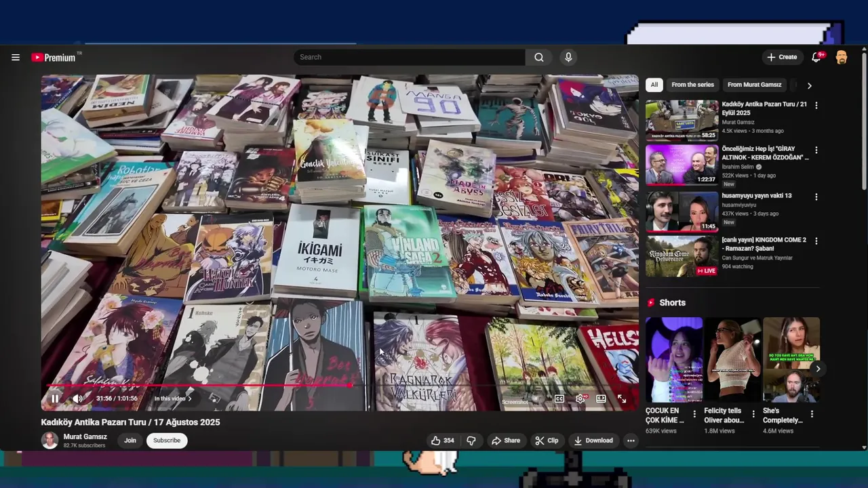Open the notifications bell
Image resolution: width=868 pixels, height=488 pixels.
(x=816, y=58)
